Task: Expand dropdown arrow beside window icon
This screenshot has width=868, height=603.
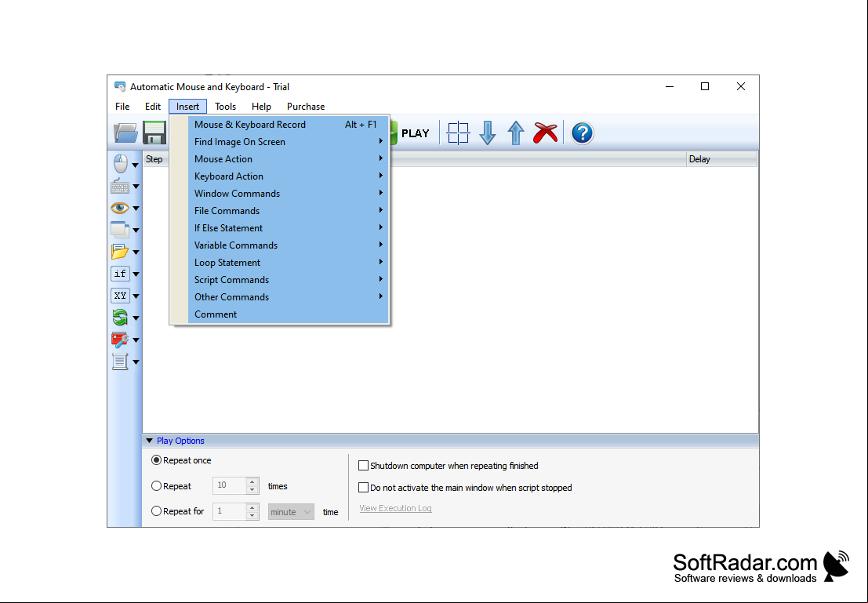Action: pyautogui.click(x=136, y=231)
